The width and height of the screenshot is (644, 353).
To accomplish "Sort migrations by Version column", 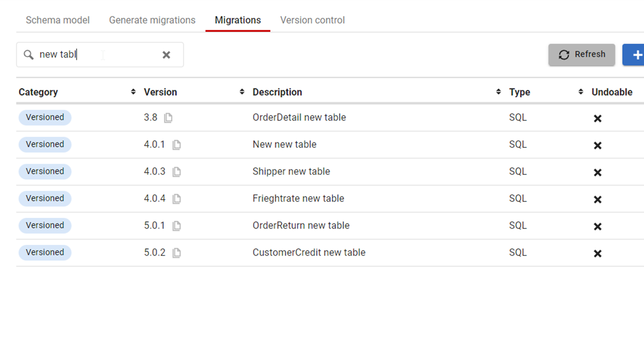I will point(242,92).
